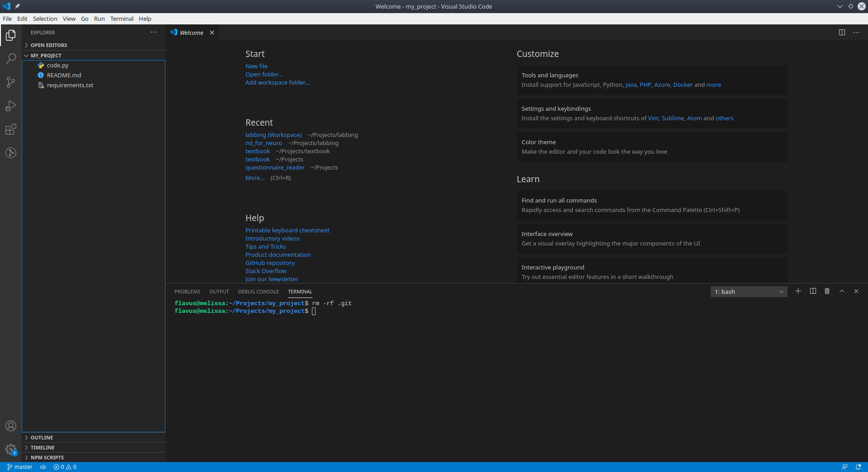
Task: Open the Edit menu
Action: tap(22, 19)
